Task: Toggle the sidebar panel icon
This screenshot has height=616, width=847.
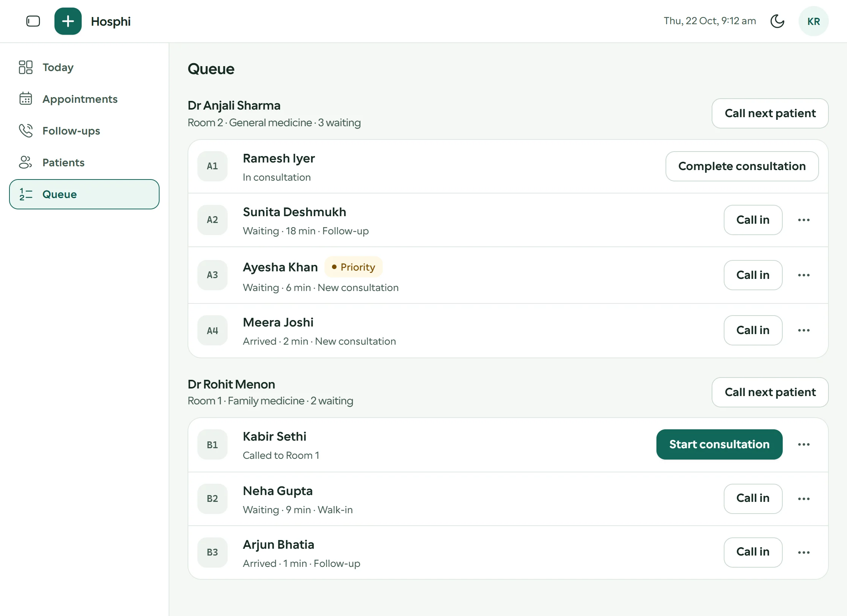Action: pos(33,21)
